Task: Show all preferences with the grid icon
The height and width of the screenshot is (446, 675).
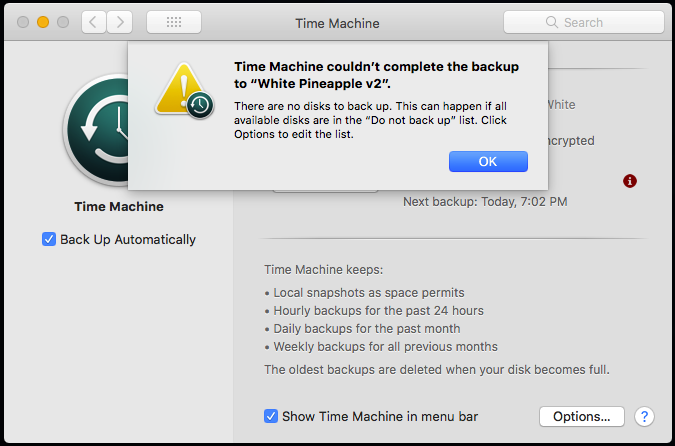Action: pos(174,22)
